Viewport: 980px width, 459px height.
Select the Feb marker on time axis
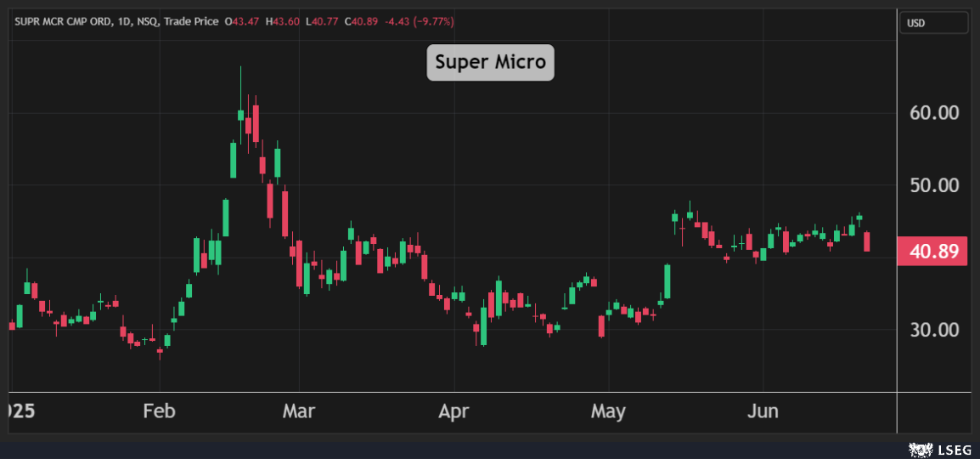click(x=159, y=412)
